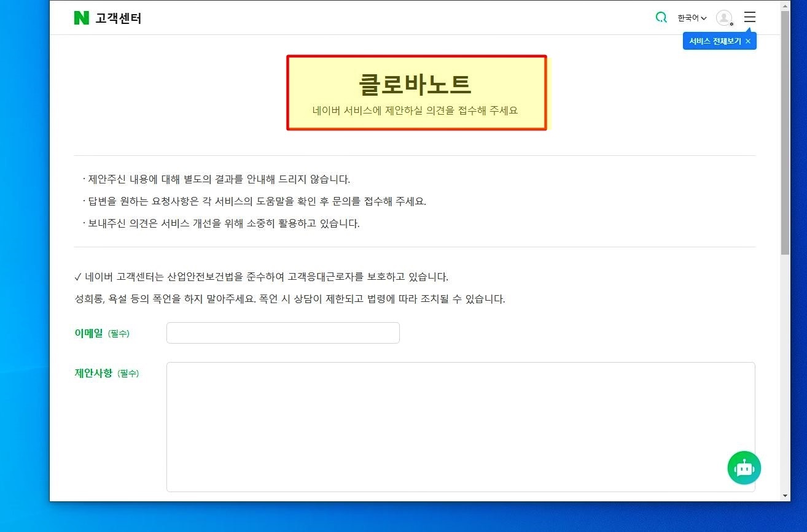The width and height of the screenshot is (807, 532).
Task: Click the line 답변을 원하는 요청사항은 각 서비스의 도움말
Action: coord(254,201)
